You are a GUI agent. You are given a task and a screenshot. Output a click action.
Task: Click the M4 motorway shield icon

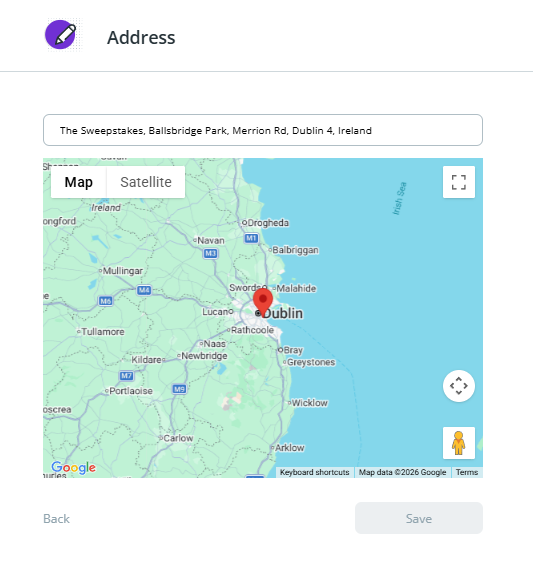click(x=144, y=290)
